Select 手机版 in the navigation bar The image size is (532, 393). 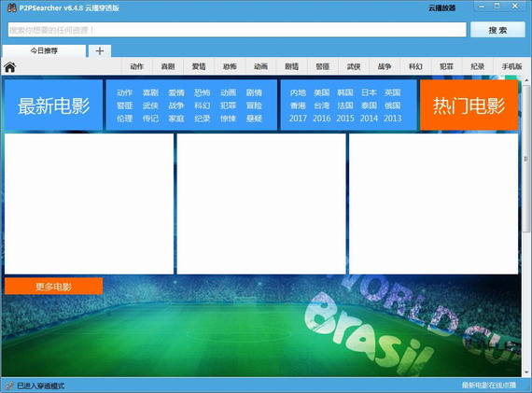(x=511, y=66)
